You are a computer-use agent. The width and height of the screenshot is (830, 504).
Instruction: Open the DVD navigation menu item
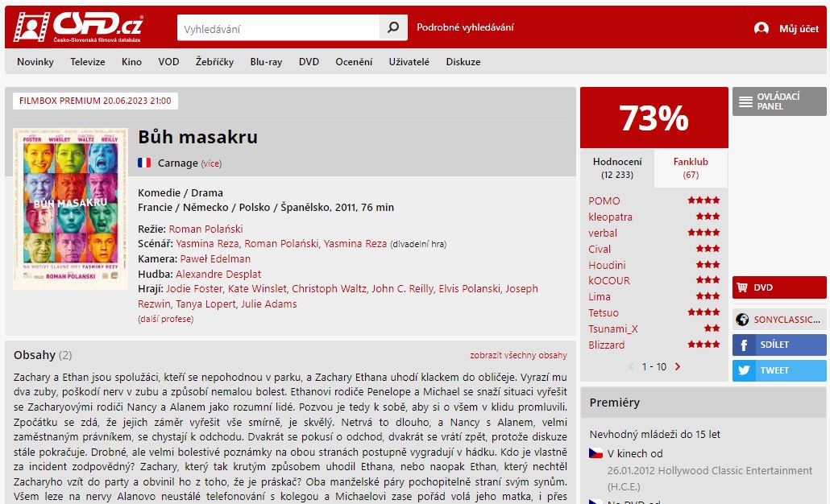309,62
